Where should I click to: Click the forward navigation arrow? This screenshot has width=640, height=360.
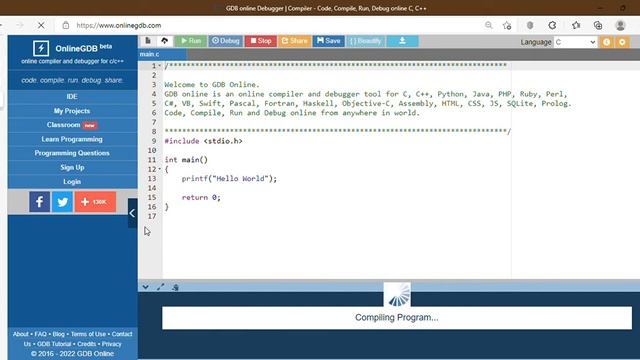coord(19,25)
